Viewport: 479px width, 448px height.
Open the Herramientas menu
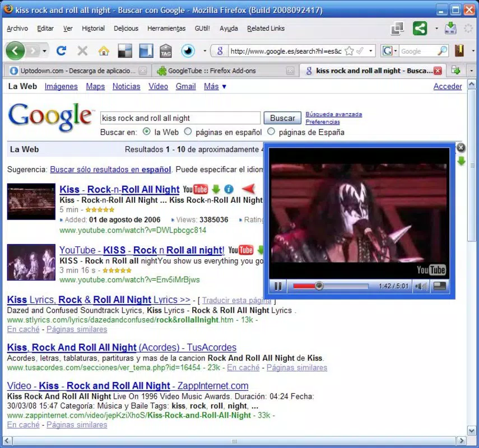(166, 29)
